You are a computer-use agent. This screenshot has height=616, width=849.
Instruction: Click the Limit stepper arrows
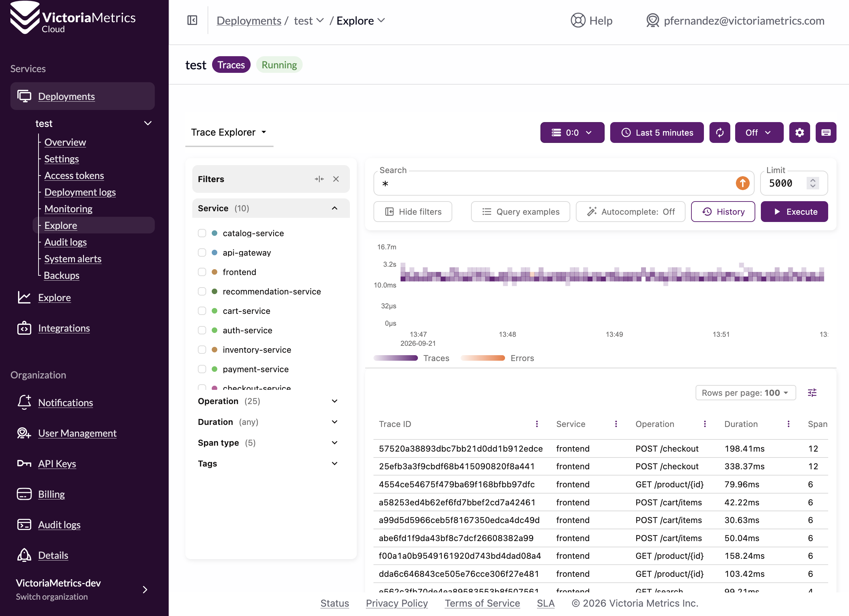[813, 183]
